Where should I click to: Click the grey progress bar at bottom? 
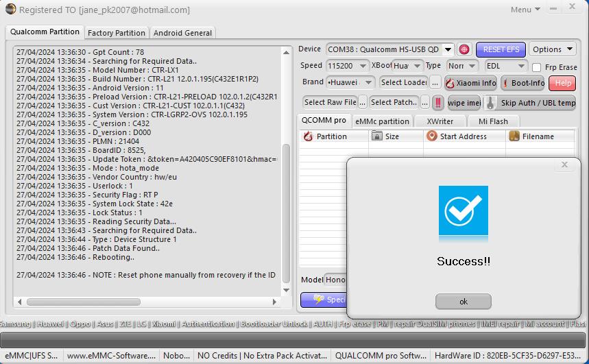point(293,340)
